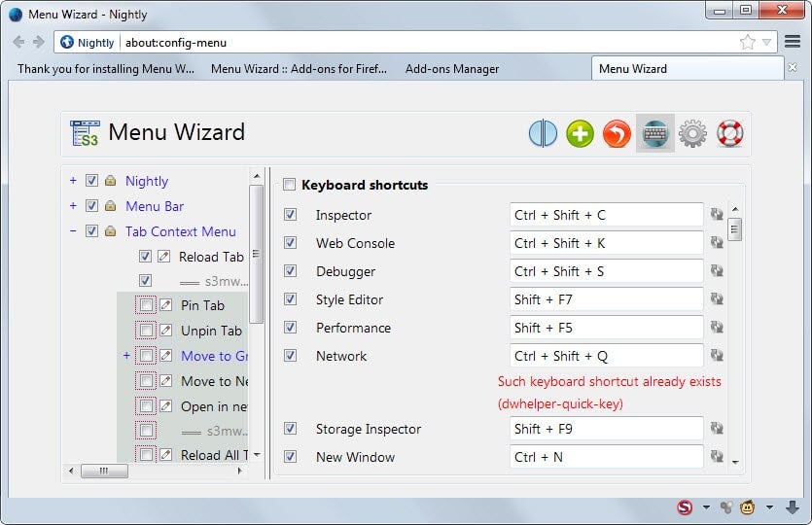Click the edit pencil icon beside Reload Tab
This screenshot has height=525, width=812.
[x=163, y=257]
